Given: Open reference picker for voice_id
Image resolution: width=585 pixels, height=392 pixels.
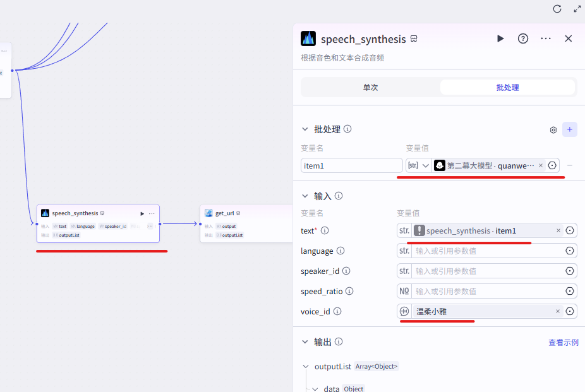Looking at the screenshot, I should (x=570, y=311).
